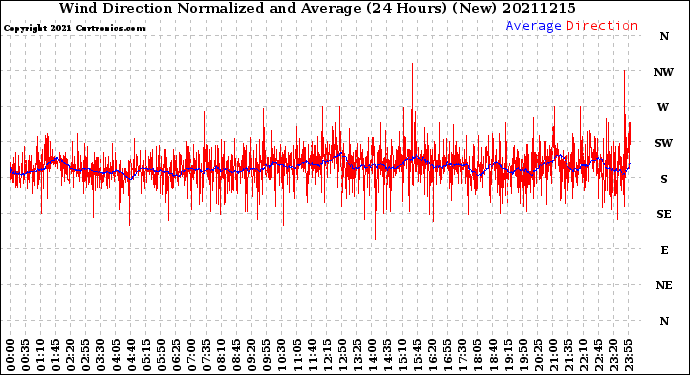Click the 09:20 time axis label

point(251,355)
